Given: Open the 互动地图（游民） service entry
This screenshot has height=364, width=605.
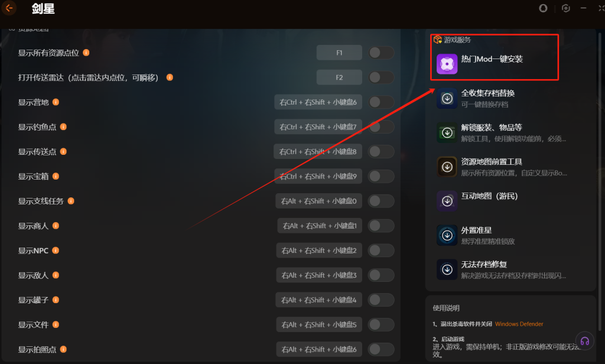Looking at the screenshot, I should click(x=489, y=196).
